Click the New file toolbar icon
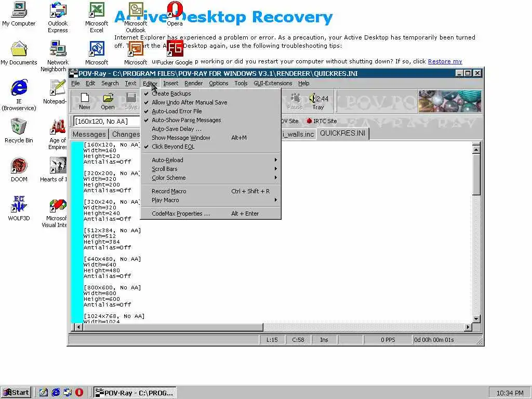 click(x=85, y=101)
